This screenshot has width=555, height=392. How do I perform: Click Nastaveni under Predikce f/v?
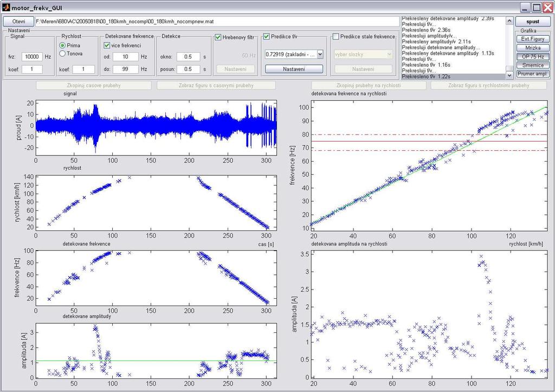pyautogui.click(x=294, y=69)
